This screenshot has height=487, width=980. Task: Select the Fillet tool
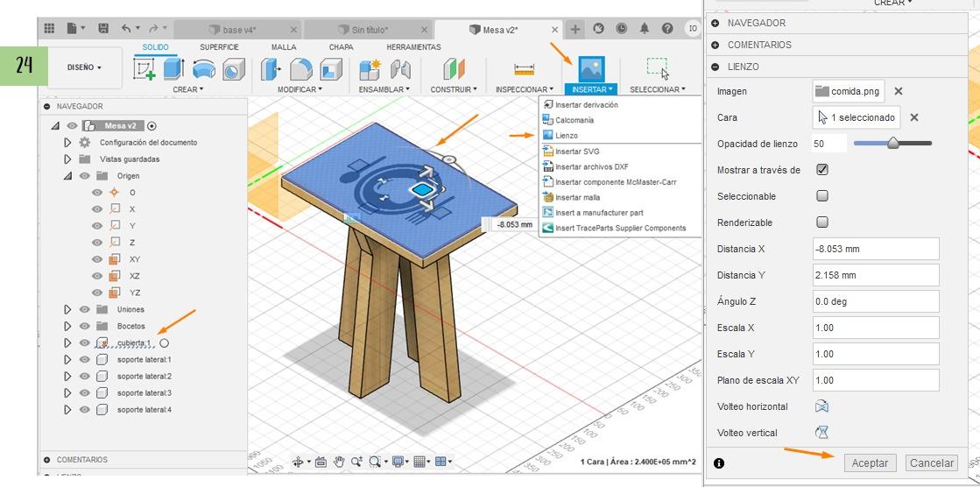301,69
